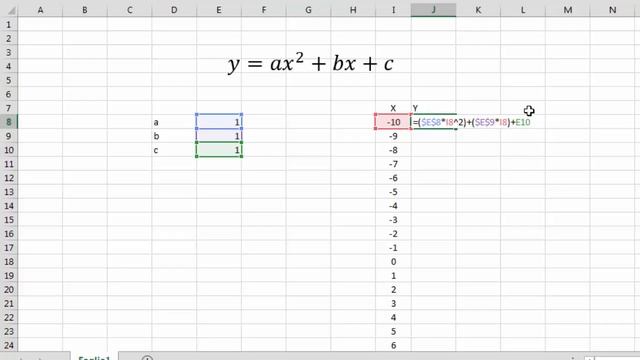Click the 'Y' header cell

(x=433, y=108)
